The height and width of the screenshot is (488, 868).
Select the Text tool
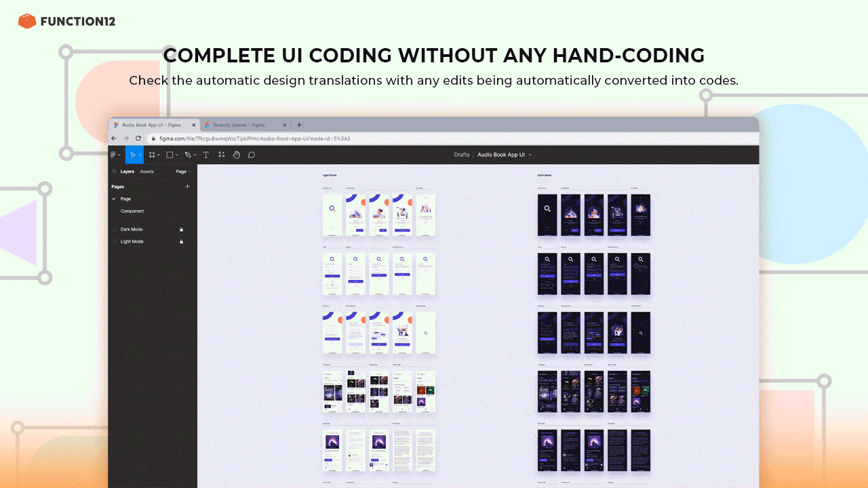tap(206, 155)
